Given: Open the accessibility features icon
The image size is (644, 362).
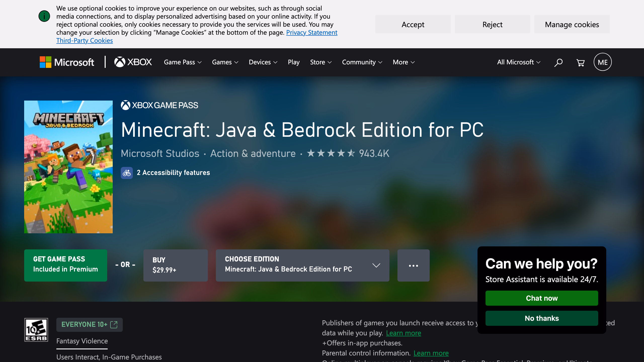Looking at the screenshot, I should point(127,173).
